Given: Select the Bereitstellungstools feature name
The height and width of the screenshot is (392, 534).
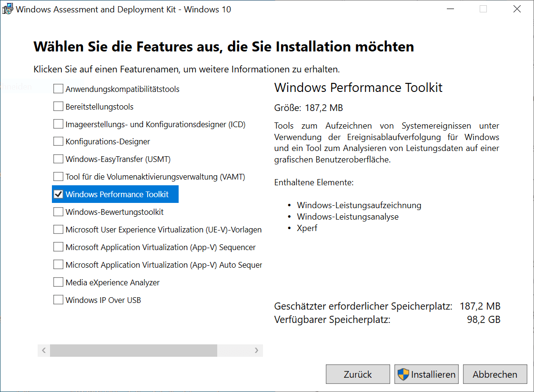Looking at the screenshot, I should (100, 107).
